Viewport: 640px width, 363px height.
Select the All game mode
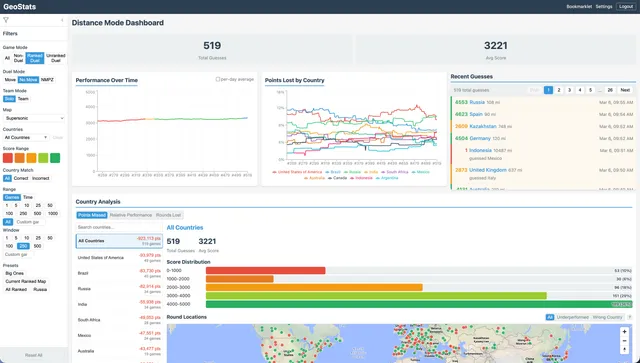[7, 58]
